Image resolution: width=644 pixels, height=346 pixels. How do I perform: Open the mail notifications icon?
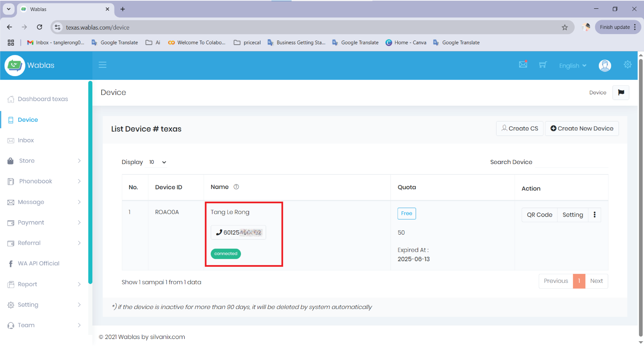point(523,64)
